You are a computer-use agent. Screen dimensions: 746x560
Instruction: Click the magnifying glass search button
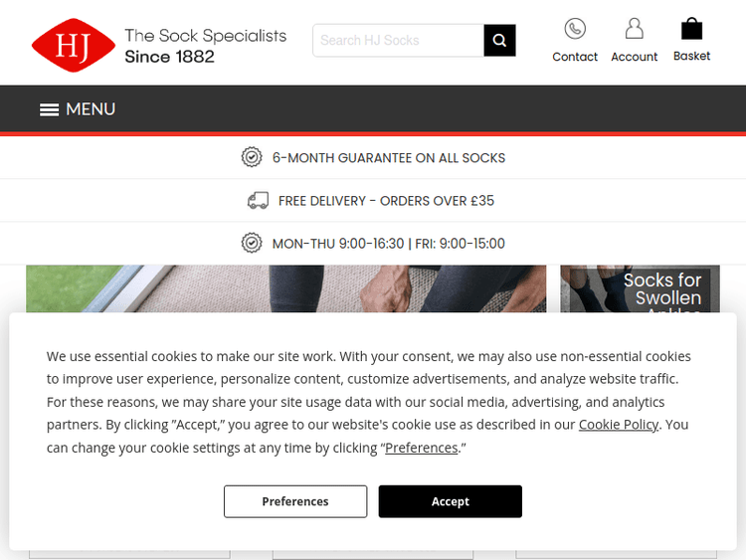pyautogui.click(x=499, y=41)
